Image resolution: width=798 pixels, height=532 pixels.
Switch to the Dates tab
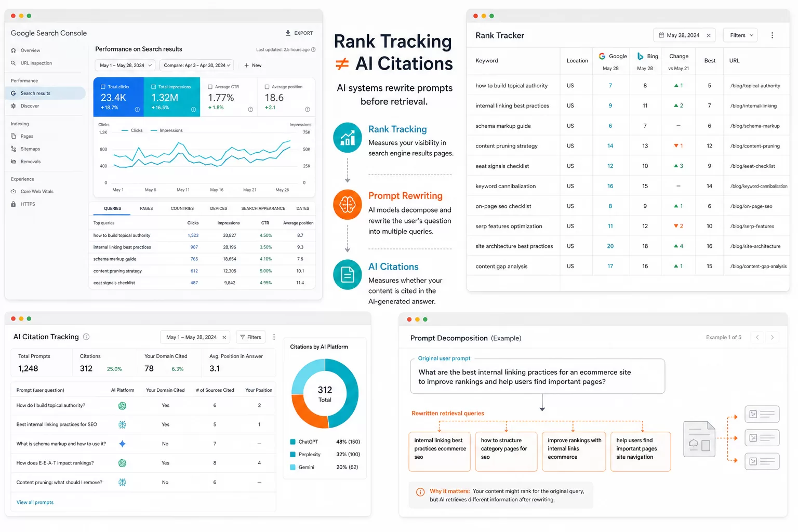(x=303, y=208)
